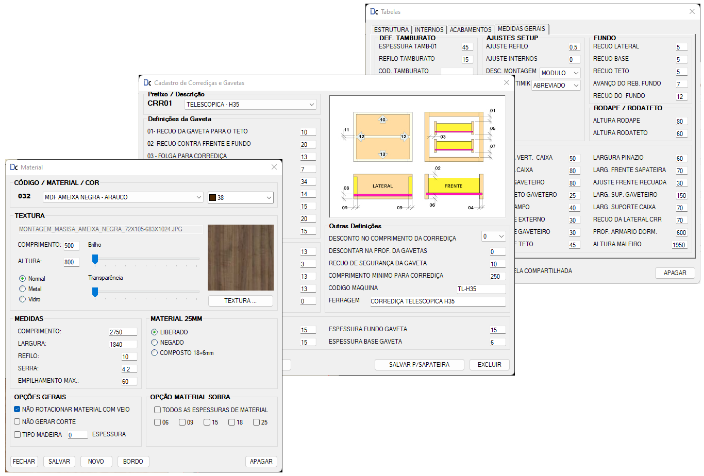The width and height of the screenshot is (704, 476).
Task: Click the Brilho slider handle
Action: coord(95,259)
